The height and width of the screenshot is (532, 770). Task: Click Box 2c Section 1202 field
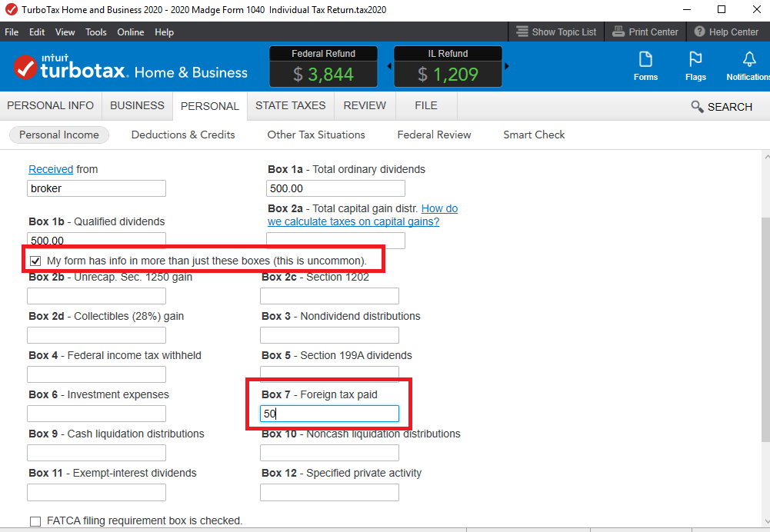[x=329, y=296]
